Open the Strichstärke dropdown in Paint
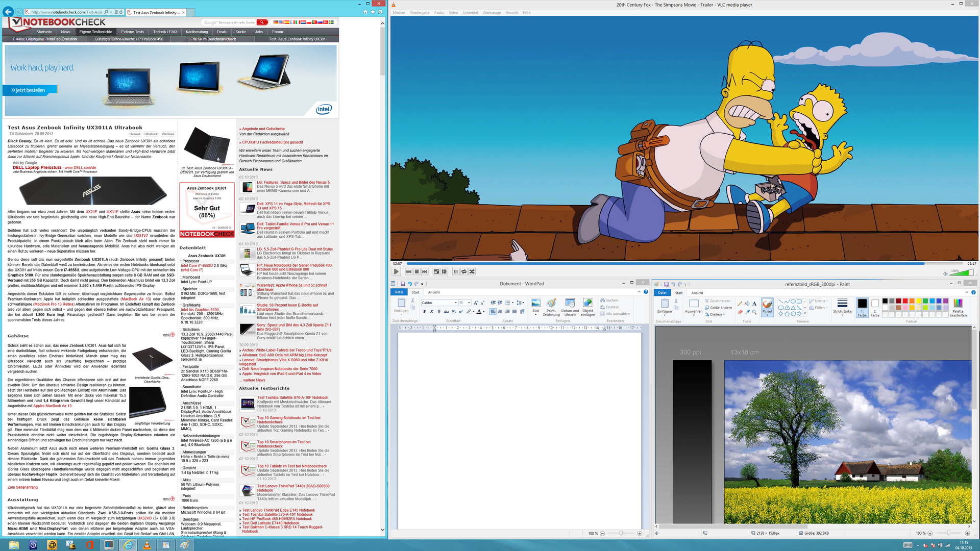 tap(842, 308)
